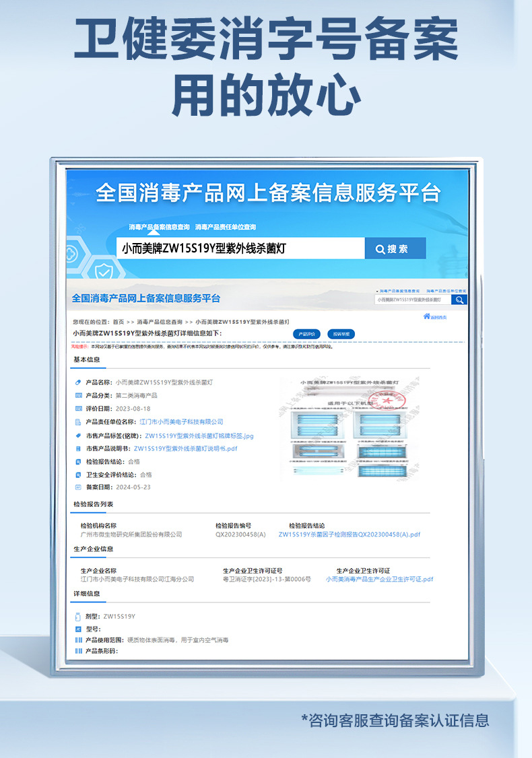
Task: Click the license number 粤卫消证字[2023]-13-第0006号
Action: [x=267, y=579]
